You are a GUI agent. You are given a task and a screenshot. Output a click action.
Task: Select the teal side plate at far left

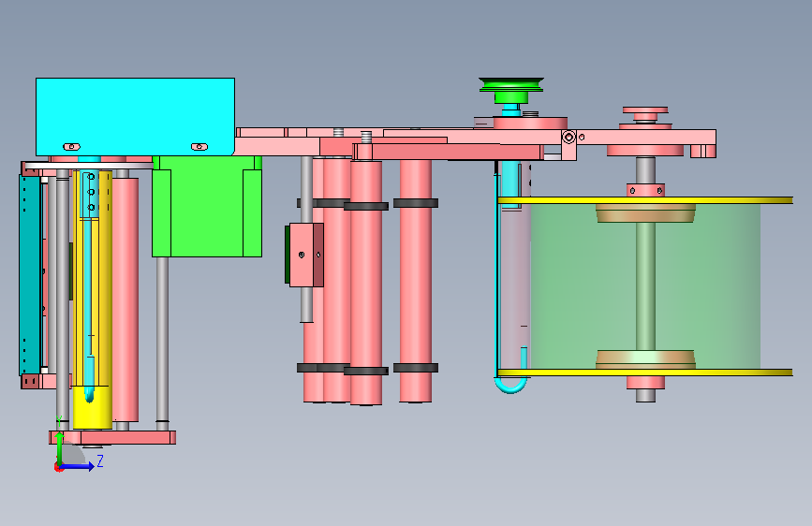click(x=30, y=275)
